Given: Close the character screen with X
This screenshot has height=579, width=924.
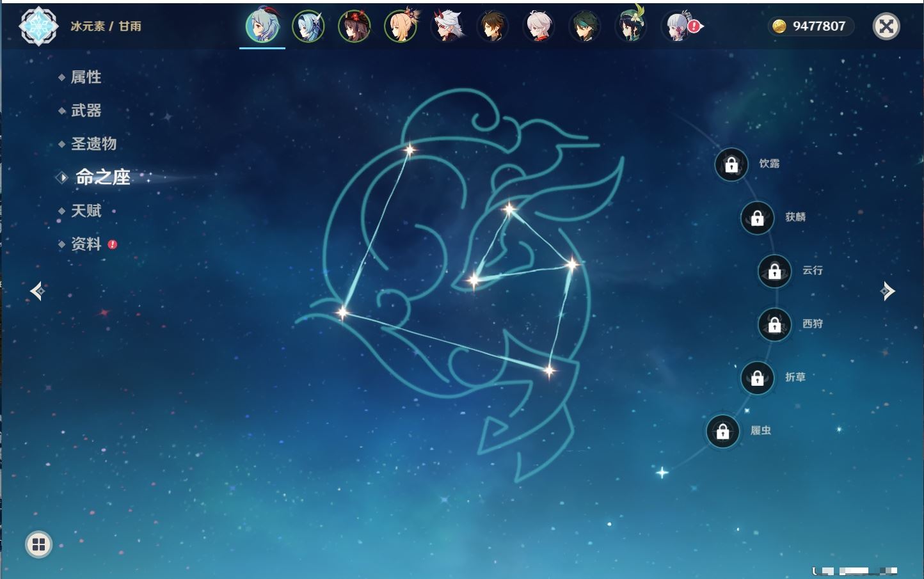Looking at the screenshot, I should click(x=886, y=26).
